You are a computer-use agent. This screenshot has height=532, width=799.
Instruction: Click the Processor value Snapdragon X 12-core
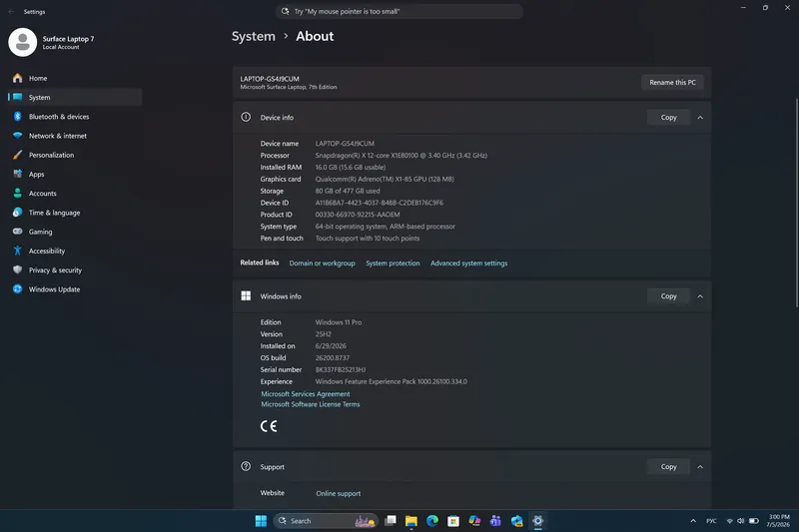401,156
